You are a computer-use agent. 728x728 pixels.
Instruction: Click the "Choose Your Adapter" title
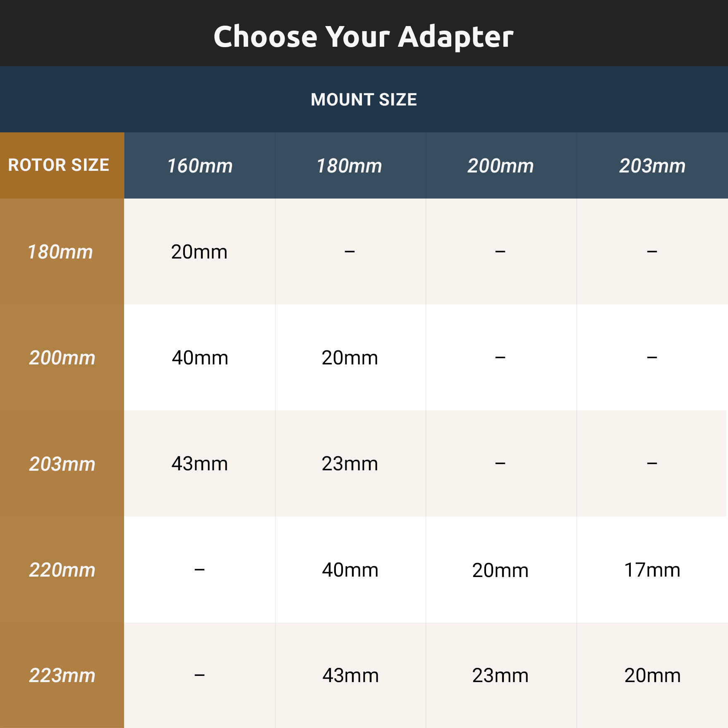coord(363,36)
